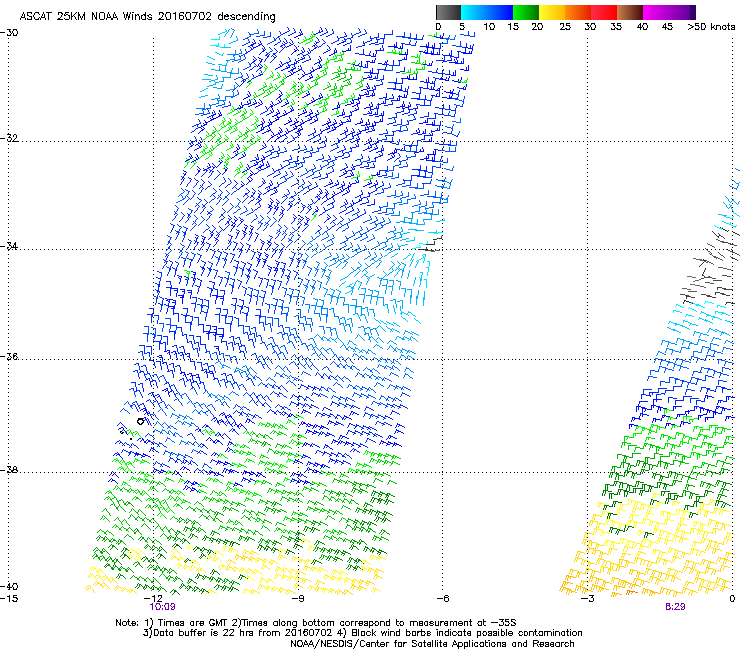Click the red 30-35 knots color segment
740x650 pixels.
[604, 12]
